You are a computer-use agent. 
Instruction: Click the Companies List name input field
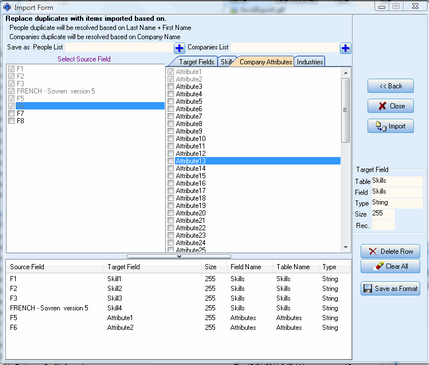pyautogui.click(x=285, y=48)
